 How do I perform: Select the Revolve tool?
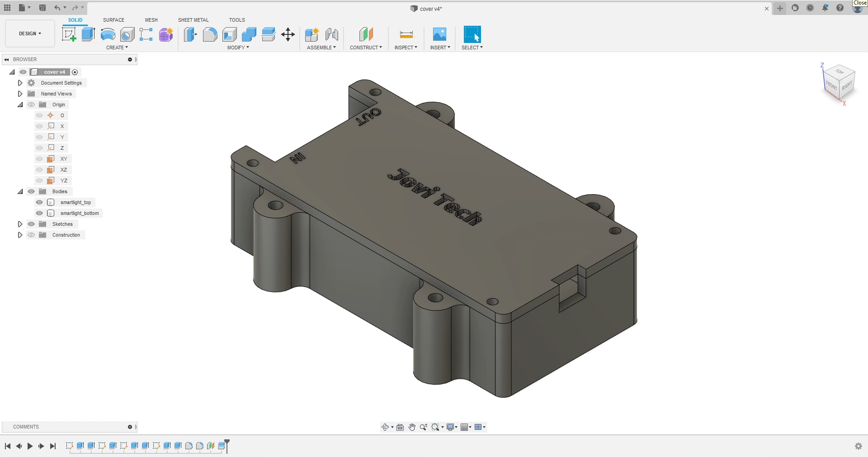click(x=108, y=34)
